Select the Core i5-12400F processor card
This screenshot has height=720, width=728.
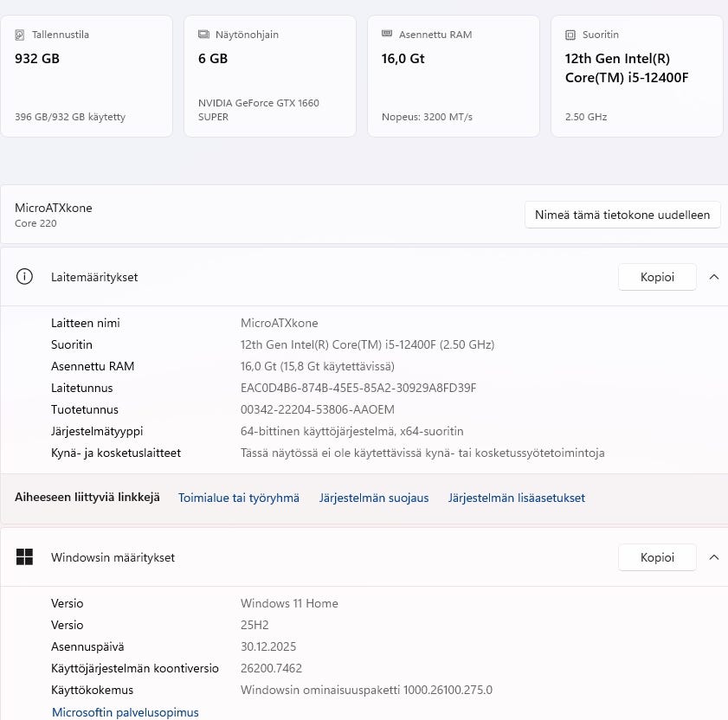(636, 76)
